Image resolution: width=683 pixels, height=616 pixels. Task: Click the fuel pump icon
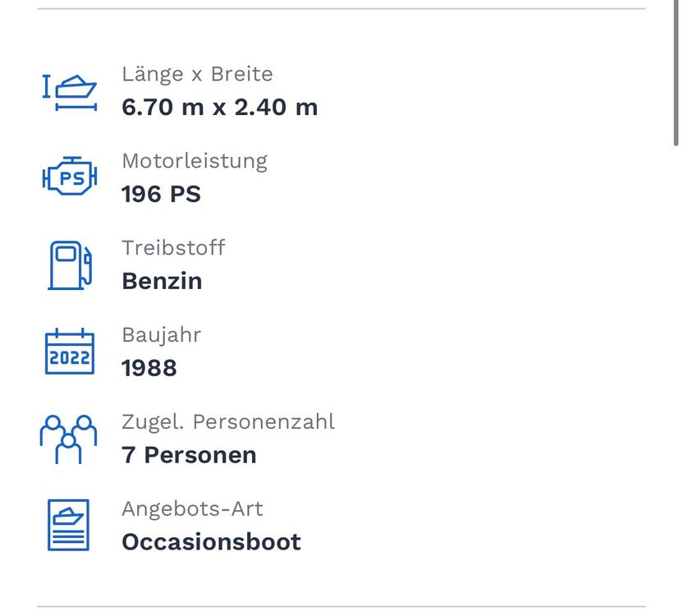tap(70, 265)
